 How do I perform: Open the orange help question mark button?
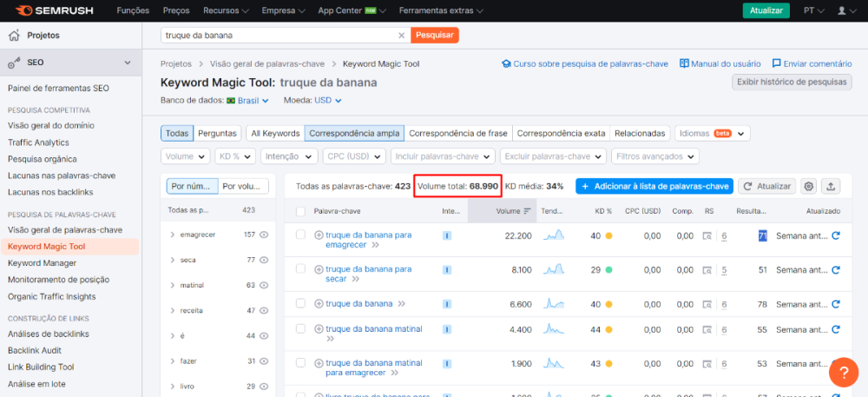click(x=843, y=372)
